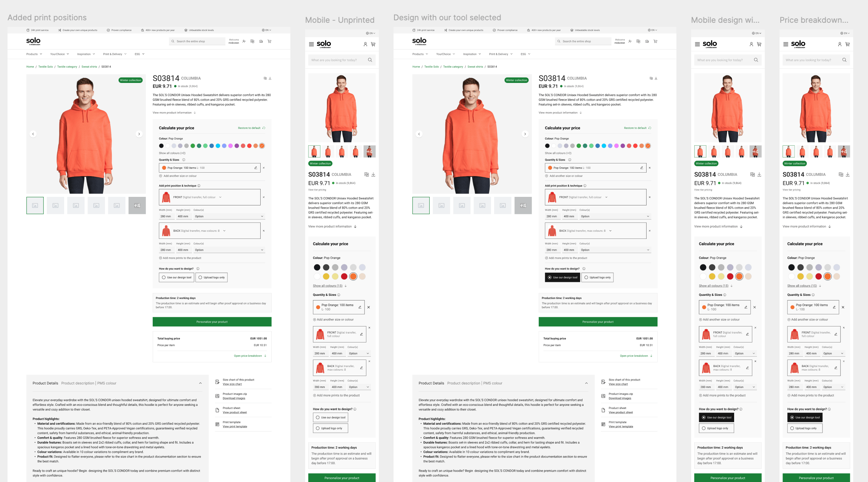Screen dimensions: 868x482
Task: Open Inspiration menu in Design with our tool frame
Action: (x=472, y=54)
